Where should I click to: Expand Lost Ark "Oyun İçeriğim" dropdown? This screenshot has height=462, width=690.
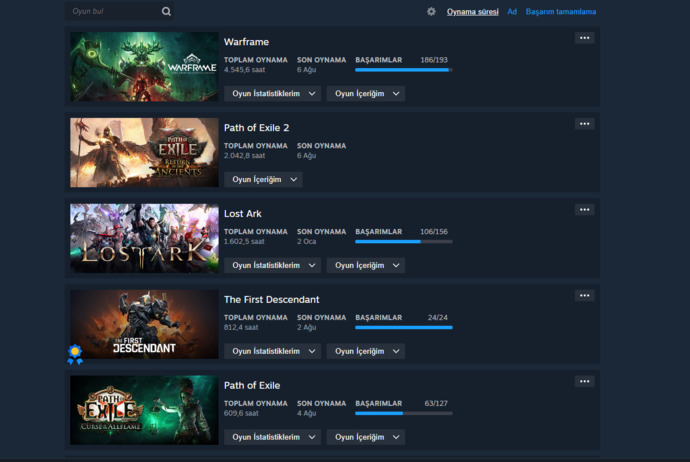point(366,265)
